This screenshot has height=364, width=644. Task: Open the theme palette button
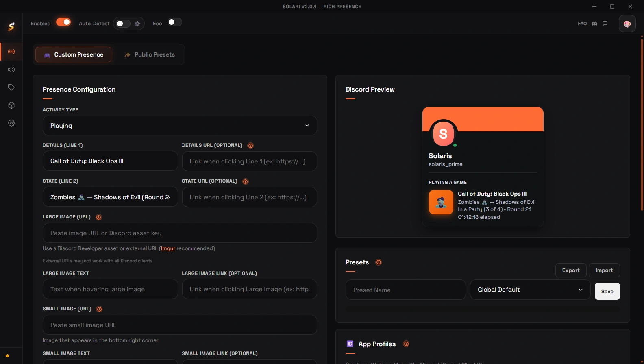[x=627, y=24]
